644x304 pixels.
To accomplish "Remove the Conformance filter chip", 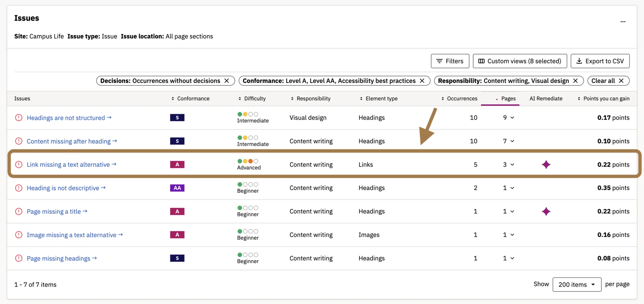I will pos(422,81).
